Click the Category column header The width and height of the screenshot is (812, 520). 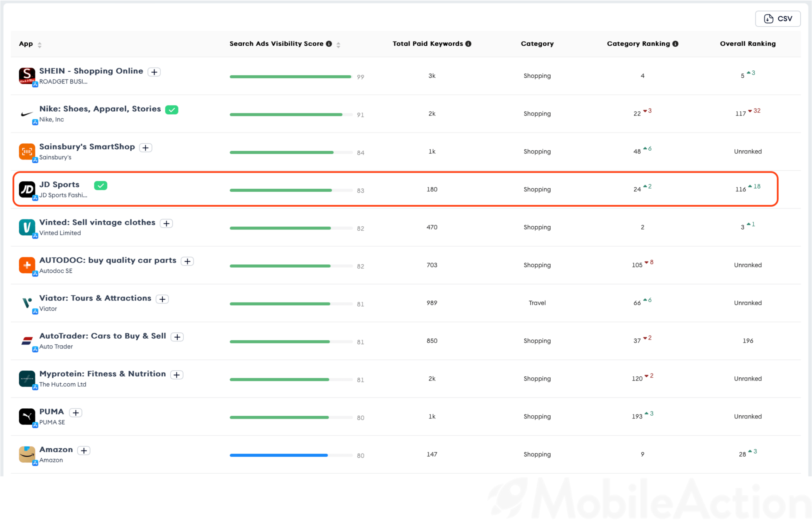[537, 43]
